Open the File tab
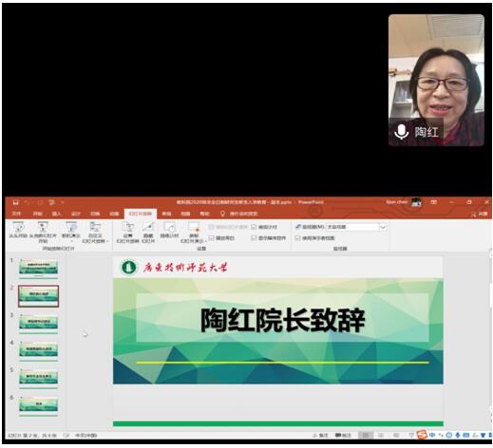 16,214
